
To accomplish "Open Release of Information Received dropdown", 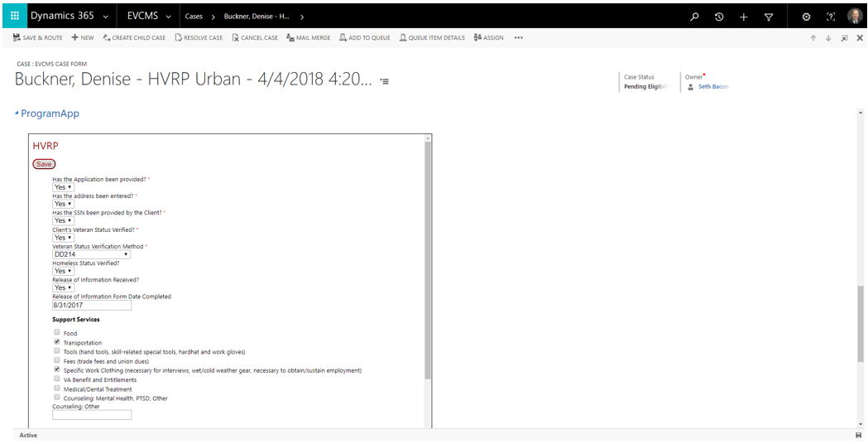I will [x=63, y=287].
